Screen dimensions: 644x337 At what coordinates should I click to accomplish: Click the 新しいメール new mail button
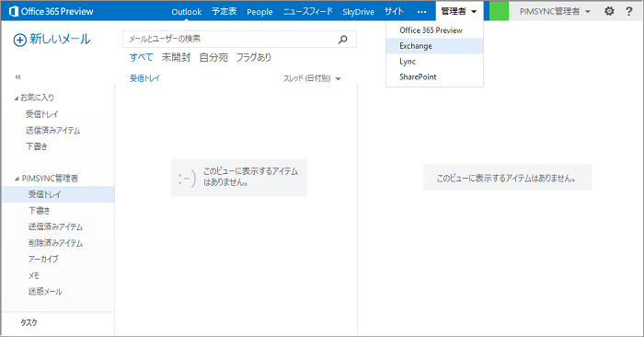click(x=52, y=40)
